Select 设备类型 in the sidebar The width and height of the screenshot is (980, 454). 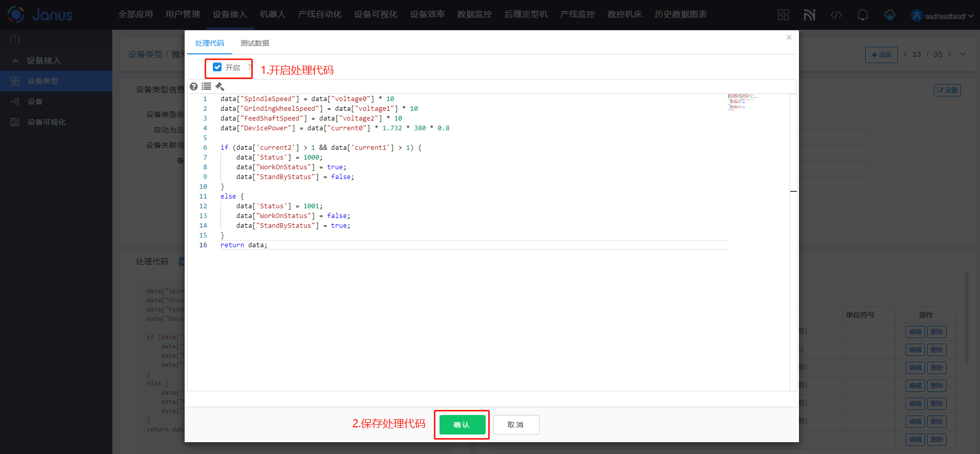56,81
